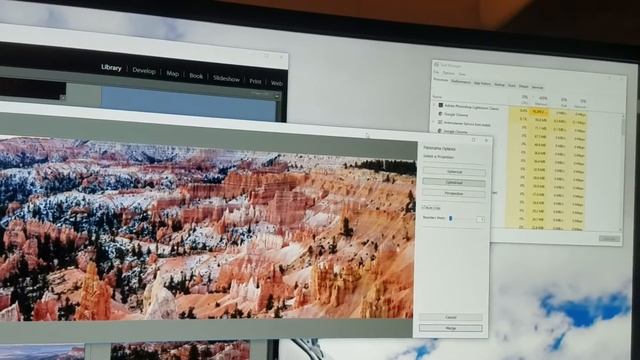The image size is (640, 360).
Task: Sort processes by the CPU column
Action: (x=524, y=101)
